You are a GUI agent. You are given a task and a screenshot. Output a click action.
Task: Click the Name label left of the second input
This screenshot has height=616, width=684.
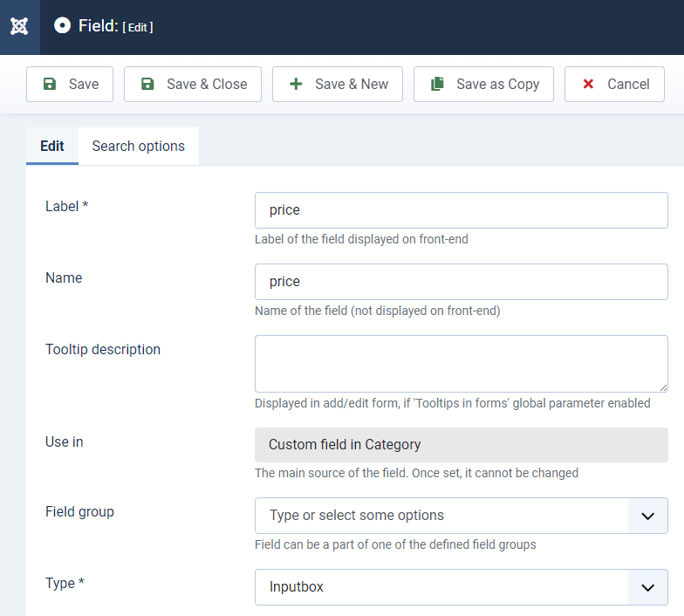pyautogui.click(x=64, y=277)
